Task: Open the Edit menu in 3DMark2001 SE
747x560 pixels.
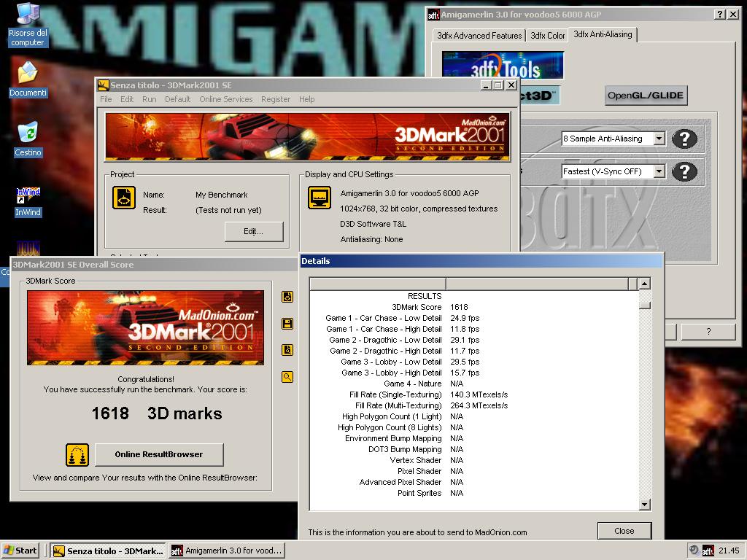Action: (127, 99)
